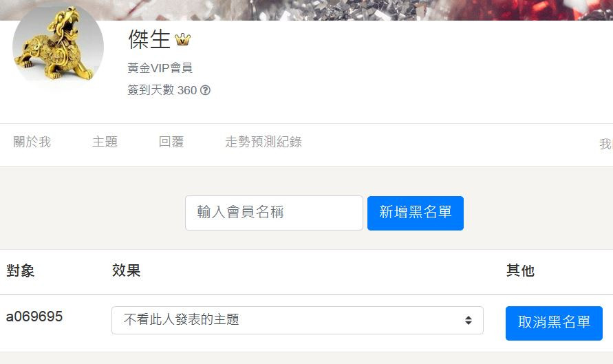Open the 走勢預測紀錄 tab
The height and width of the screenshot is (364, 613).
pyautogui.click(x=264, y=142)
